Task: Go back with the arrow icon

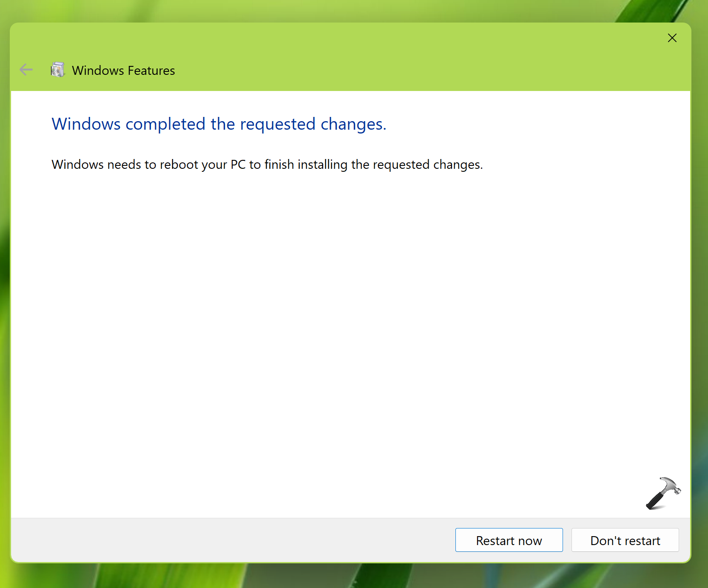Action: 26,70
